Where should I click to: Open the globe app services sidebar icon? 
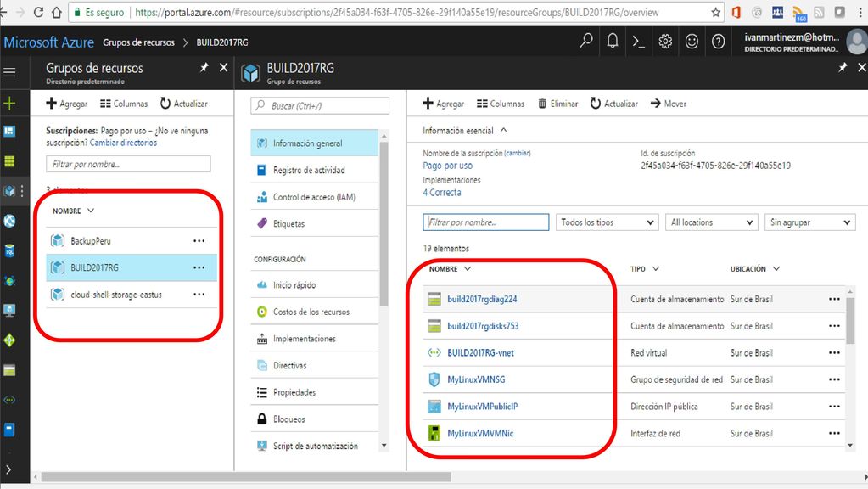9,221
